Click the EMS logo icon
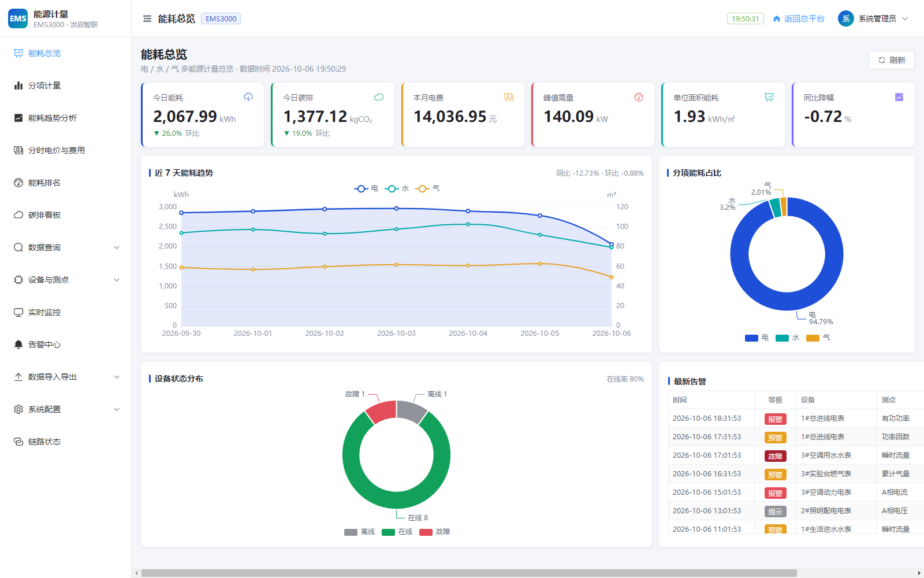924x578 pixels. [x=18, y=18]
